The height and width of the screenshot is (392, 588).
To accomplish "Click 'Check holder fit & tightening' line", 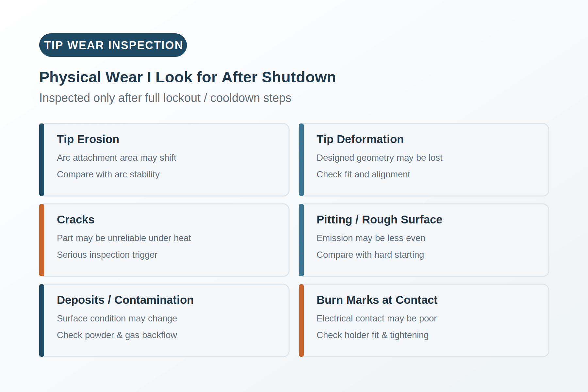I will coord(372,335).
